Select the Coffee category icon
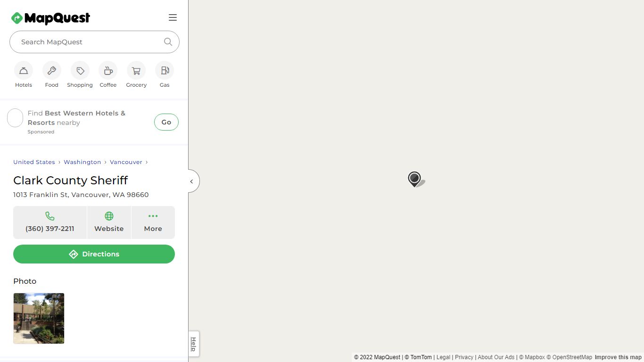The width and height of the screenshot is (644, 362). pos(108,71)
